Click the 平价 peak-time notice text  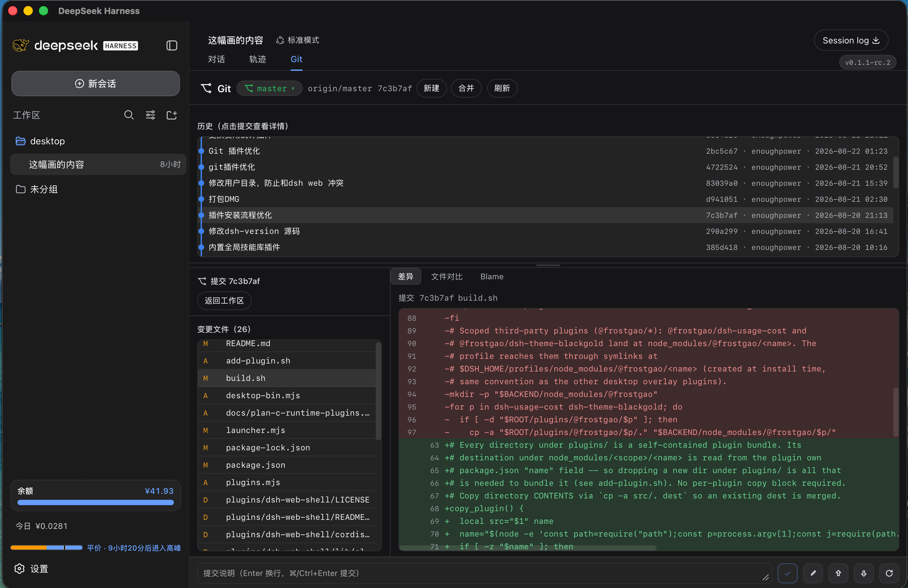(x=134, y=548)
